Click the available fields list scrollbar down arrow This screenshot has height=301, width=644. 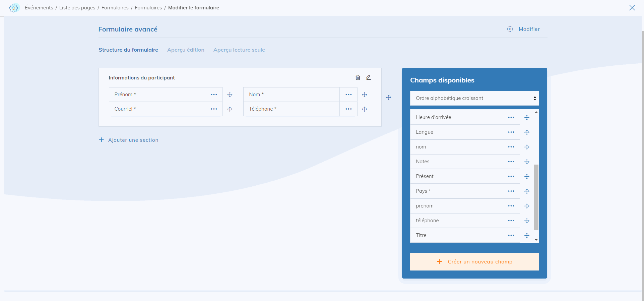coord(536,240)
